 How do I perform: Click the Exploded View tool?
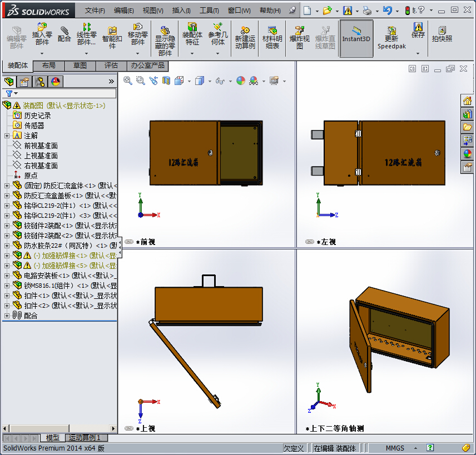[299, 38]
